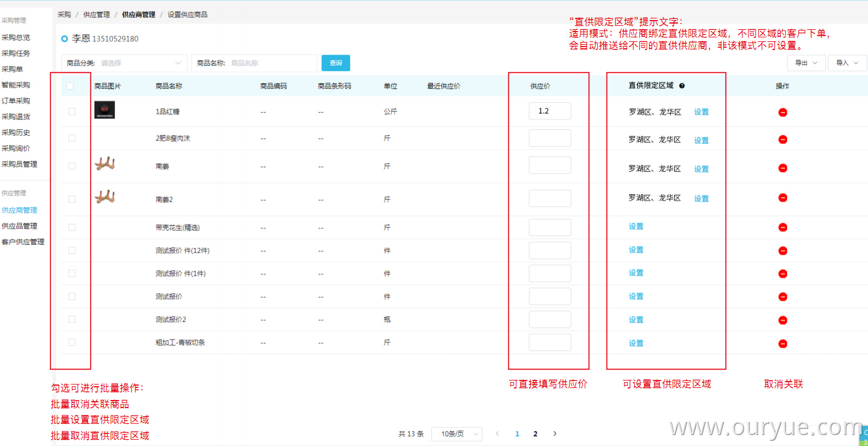Go to next page arrow

pyautogui.click(x=555, y=434)
